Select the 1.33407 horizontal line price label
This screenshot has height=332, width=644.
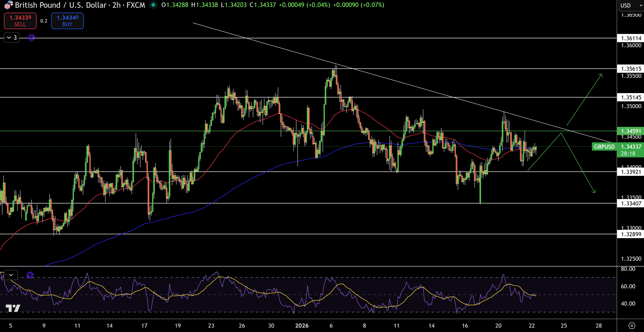click(x=631, y=203)
